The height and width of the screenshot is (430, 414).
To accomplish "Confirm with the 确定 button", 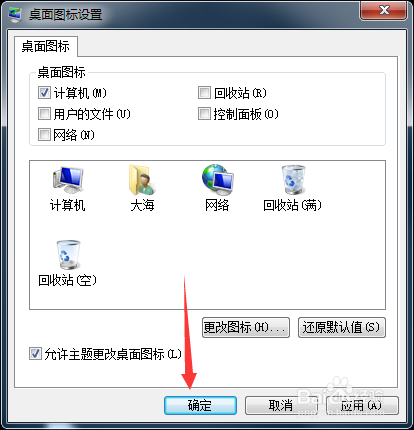I will [x=200, y=405].
